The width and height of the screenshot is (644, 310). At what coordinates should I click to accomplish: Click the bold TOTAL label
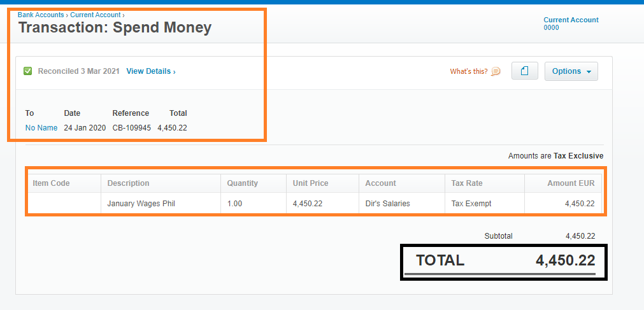pyautogui.click(x=440, y=260)
